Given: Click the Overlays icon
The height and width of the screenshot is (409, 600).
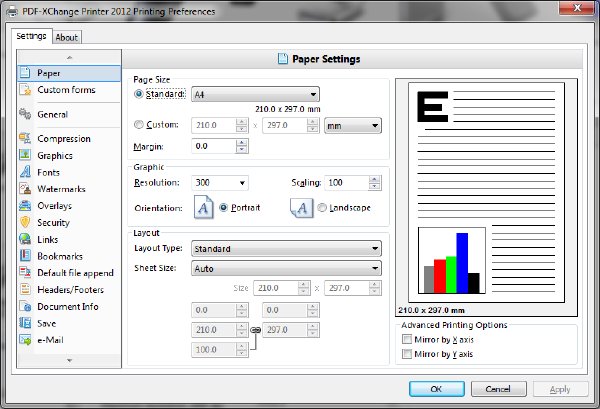Looking at the screenshot, I should pyautogui.click(x=25, y=205).
